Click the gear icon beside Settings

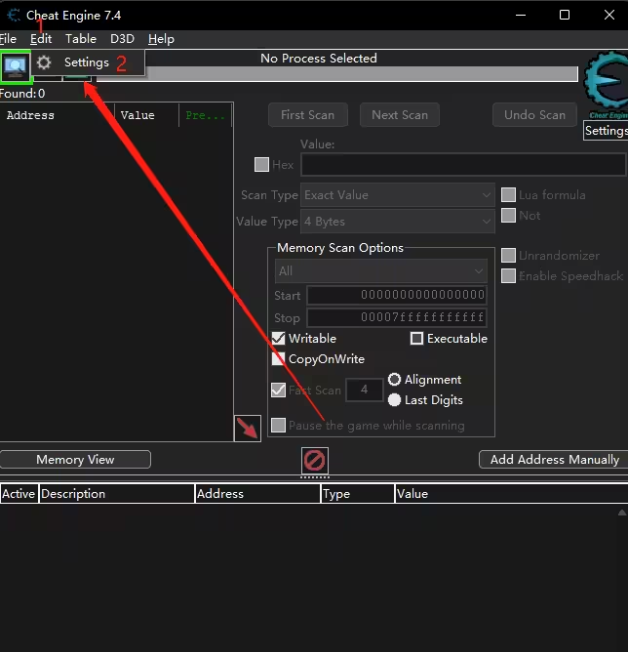(x=44, y=63)
